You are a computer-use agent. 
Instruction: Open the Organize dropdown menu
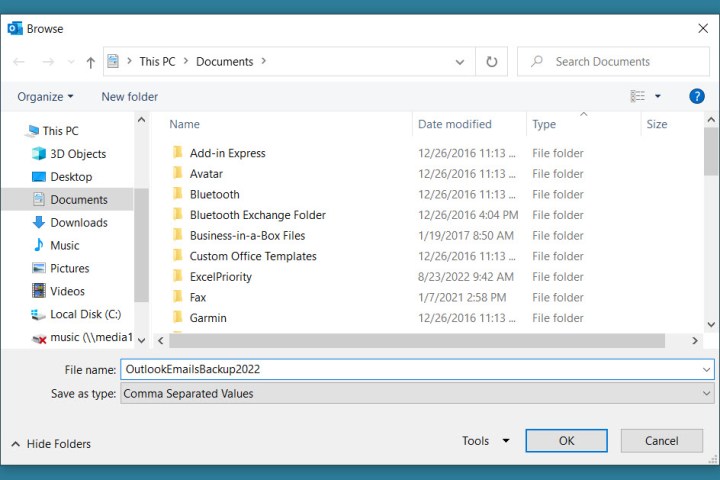45,97
